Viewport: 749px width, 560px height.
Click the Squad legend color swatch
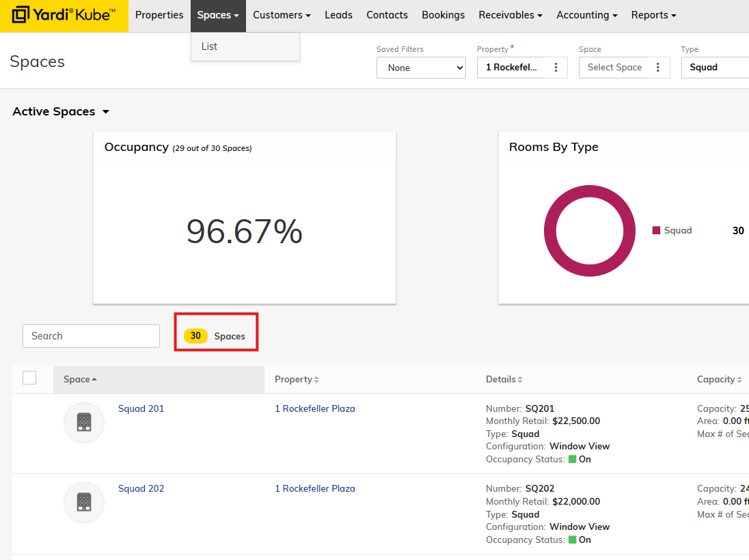(x=656, y=231)
